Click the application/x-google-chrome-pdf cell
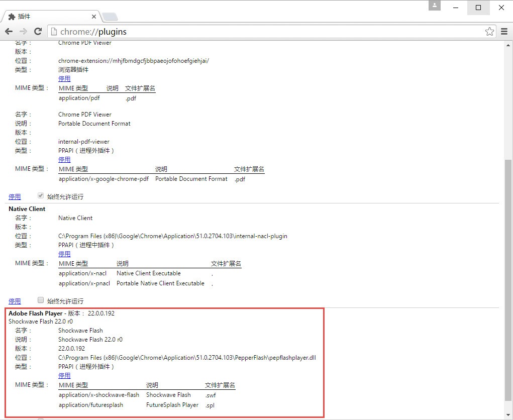The image size is (513, 420). (x=104, y=179)
